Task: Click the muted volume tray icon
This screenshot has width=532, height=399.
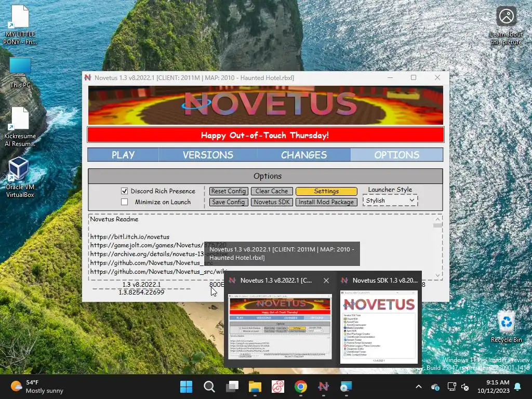Action: tap(465, 387)
